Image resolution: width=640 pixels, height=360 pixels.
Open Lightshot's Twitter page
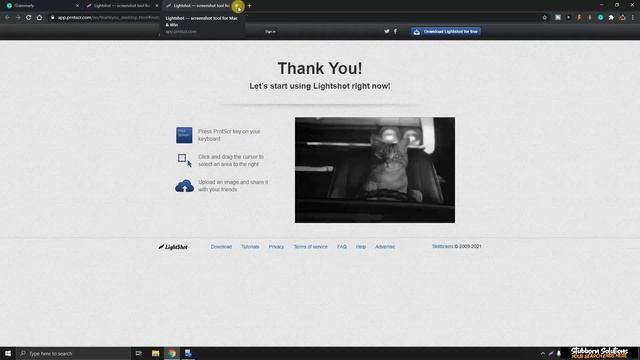click(x=387, y=31)
